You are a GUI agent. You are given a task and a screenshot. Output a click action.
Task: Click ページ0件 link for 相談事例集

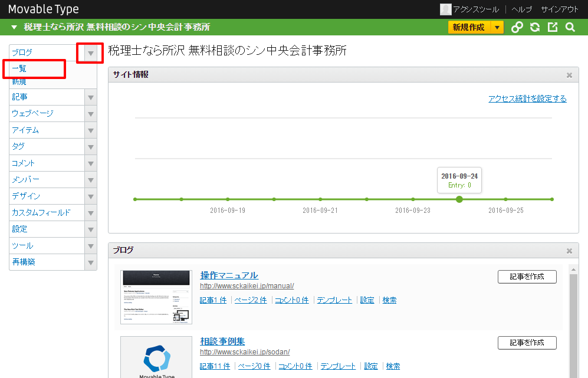click(x=254, y=366)
